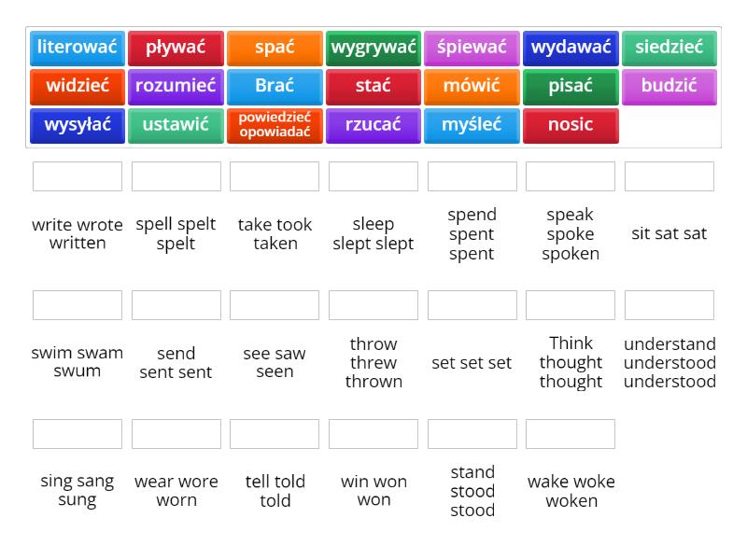
Task: Choose the "śpiewać" word tile
Action: 472,47
